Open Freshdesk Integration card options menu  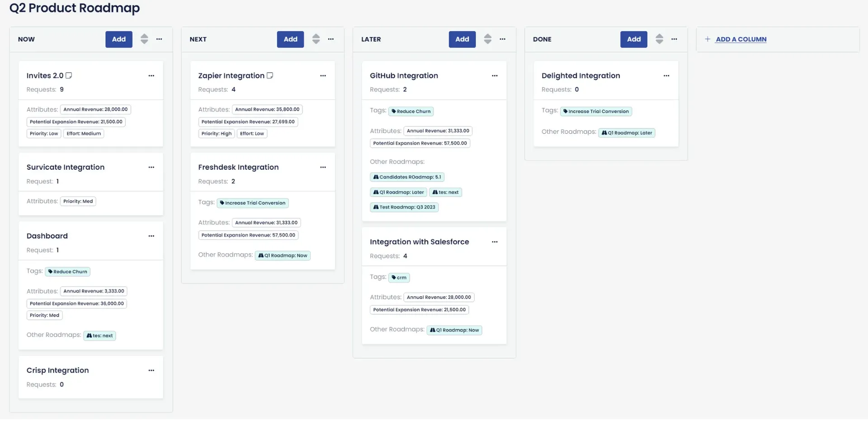coord(323,168)
